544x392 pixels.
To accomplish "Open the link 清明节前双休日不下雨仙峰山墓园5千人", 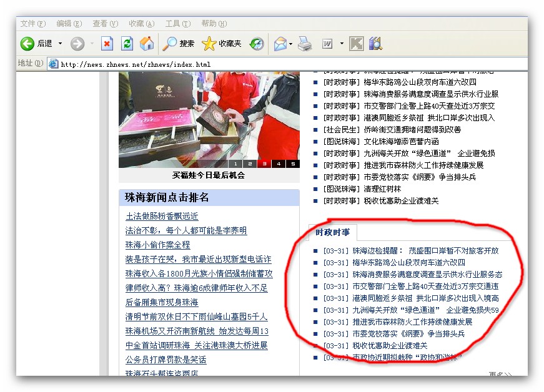I will 197,316.
